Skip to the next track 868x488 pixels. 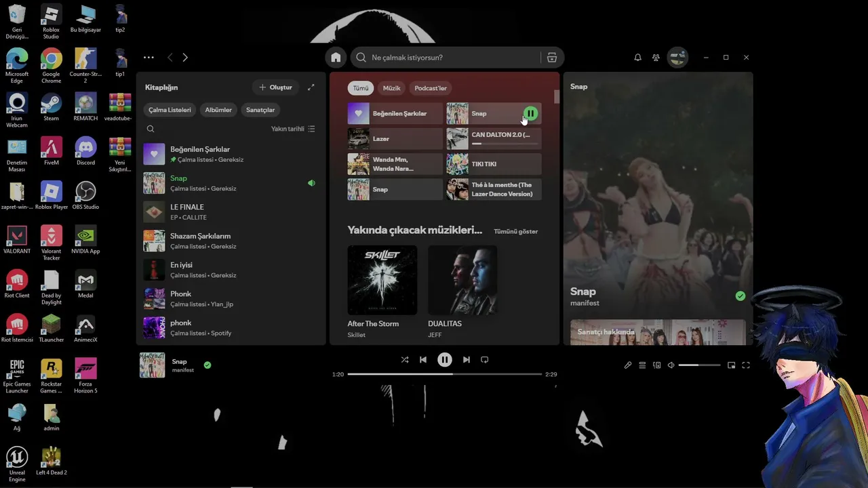point(467,360)
